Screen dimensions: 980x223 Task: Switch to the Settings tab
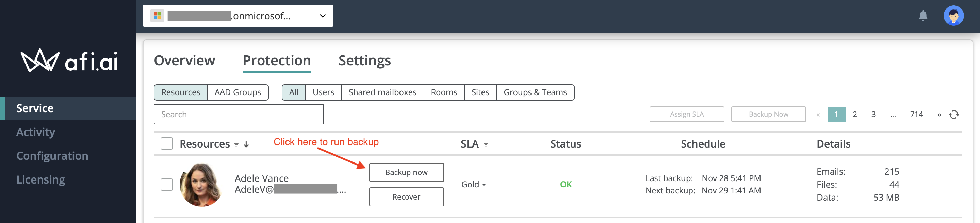tap(364, 61)
